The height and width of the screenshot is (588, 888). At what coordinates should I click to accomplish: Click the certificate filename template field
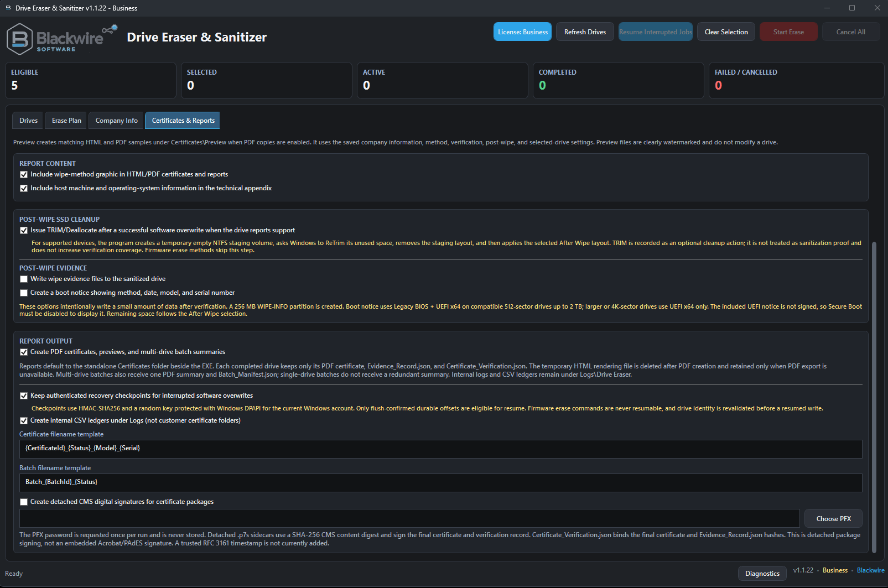coord(440,449)
